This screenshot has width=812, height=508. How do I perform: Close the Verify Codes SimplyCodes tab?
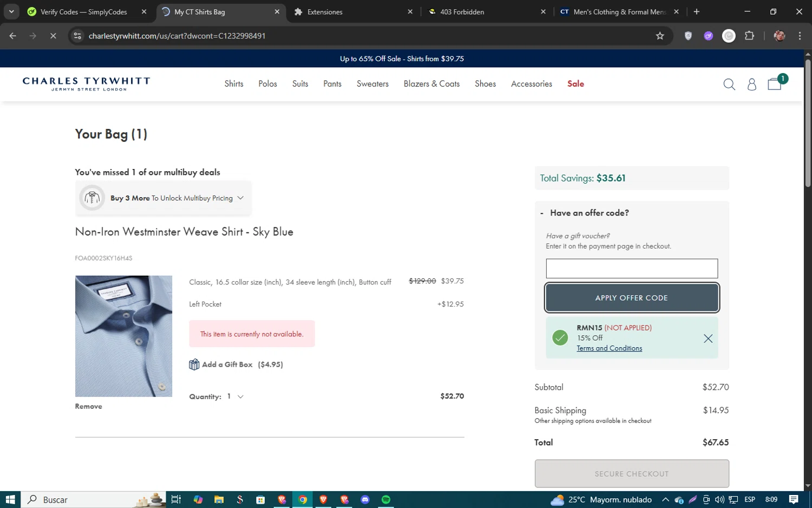pos(144,11)
